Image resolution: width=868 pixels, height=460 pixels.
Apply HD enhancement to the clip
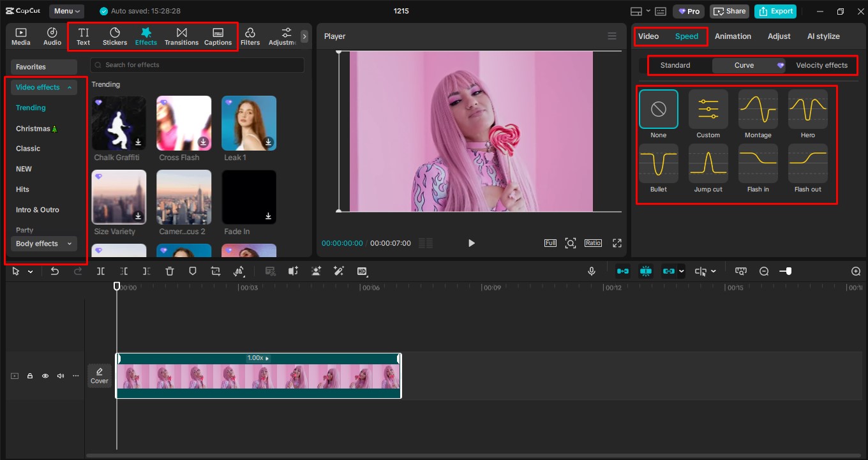click(x=363, y=271)
